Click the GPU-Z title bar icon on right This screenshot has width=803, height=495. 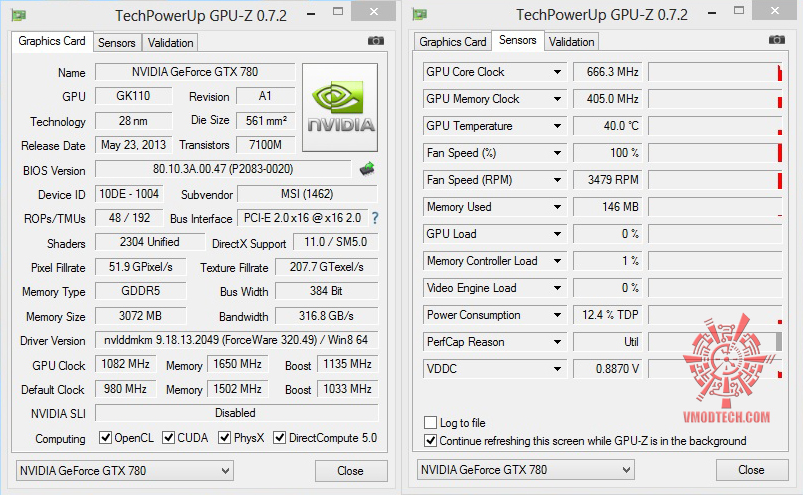[x=420, y=14]
